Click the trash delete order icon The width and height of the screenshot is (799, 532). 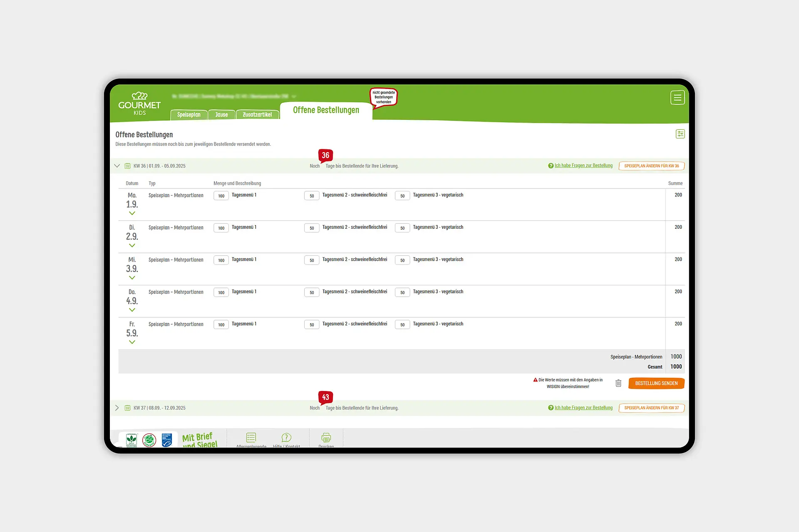618,383
